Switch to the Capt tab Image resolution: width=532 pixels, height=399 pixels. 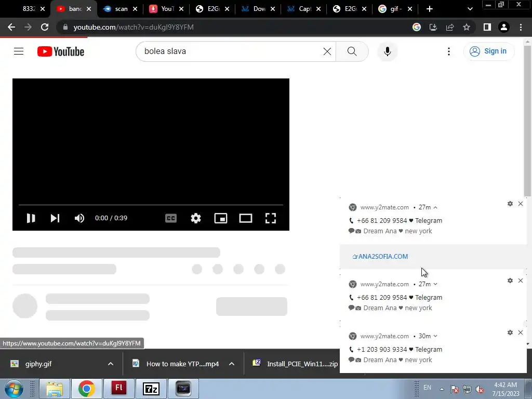point(304,9)
